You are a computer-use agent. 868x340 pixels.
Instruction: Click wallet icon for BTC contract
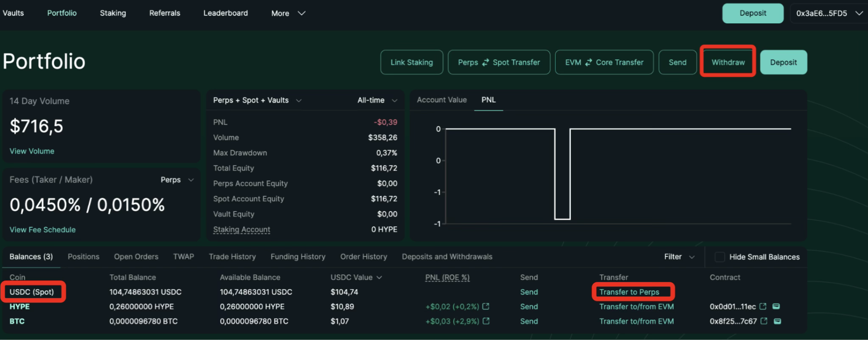(778, 321)
